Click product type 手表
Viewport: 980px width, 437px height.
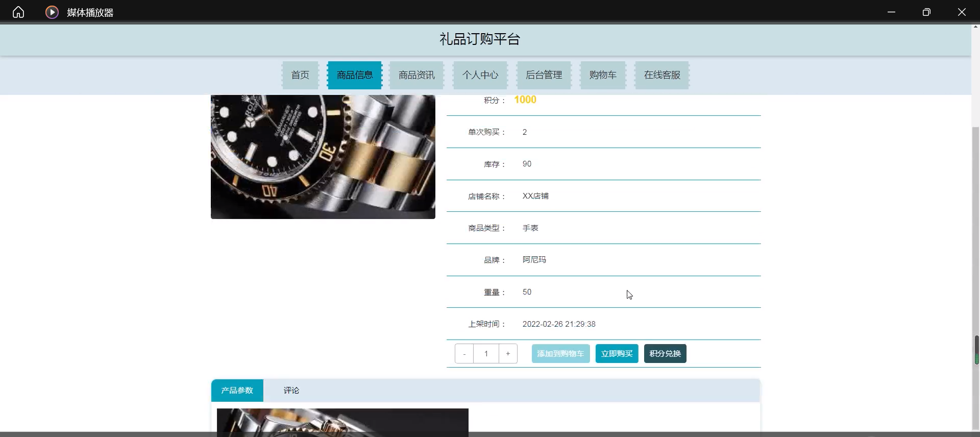[530, 228]
